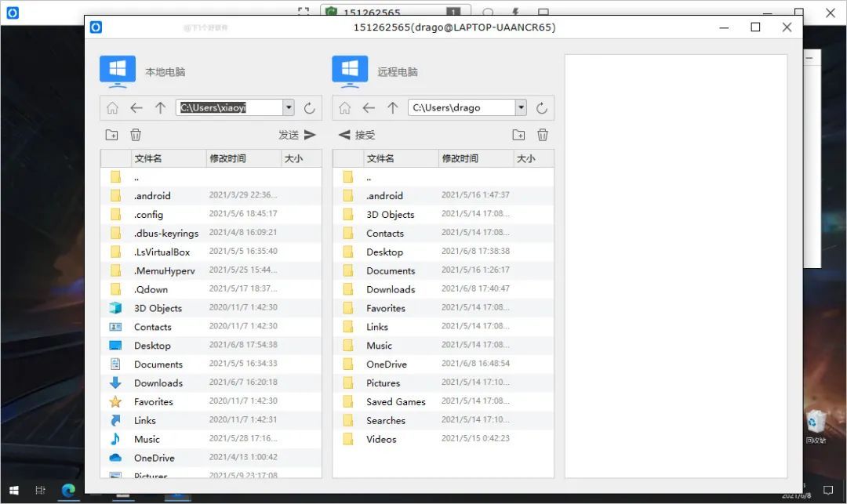Viewport: 847px width, 504px height.
Task: Open the remote path dropdown arrow
Action: click(x=521, y=107)
